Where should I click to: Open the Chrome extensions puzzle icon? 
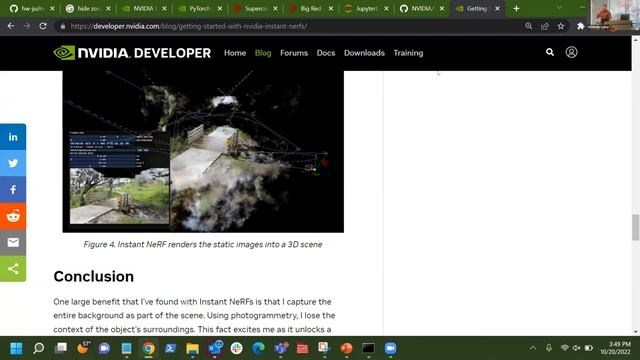580,26
